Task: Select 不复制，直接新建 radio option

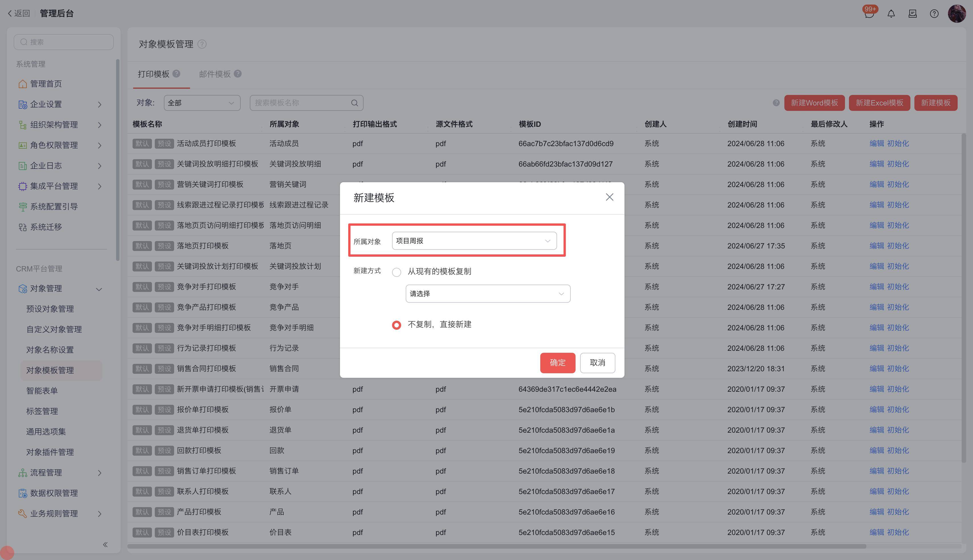Action: [396, 325]
